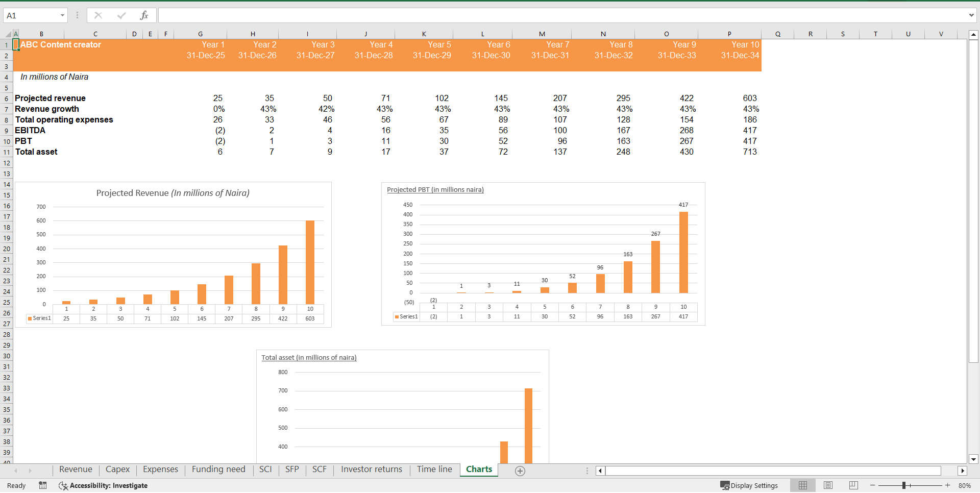Open the Expenses sheet tab
The image size is (980, 493).
160,470
